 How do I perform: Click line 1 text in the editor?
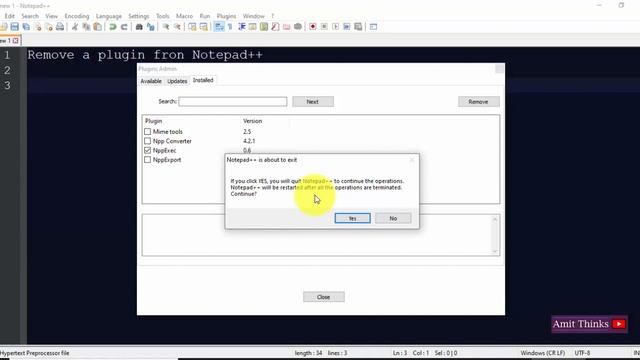click(x=145, y=55)
